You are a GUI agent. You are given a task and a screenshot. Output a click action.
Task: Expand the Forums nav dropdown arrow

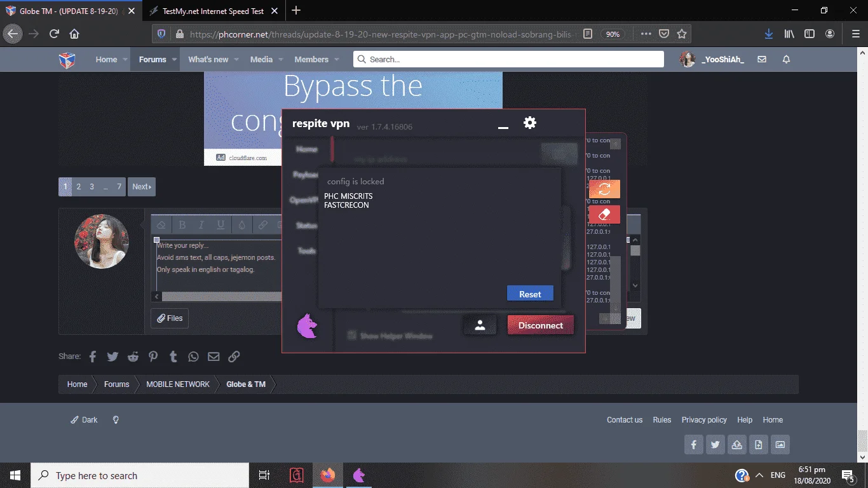(174, 60)
